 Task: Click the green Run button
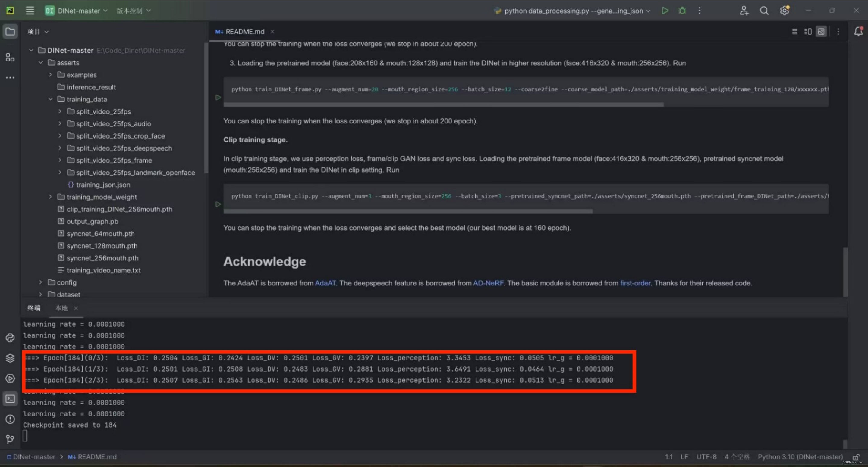[x=665, y=11]
